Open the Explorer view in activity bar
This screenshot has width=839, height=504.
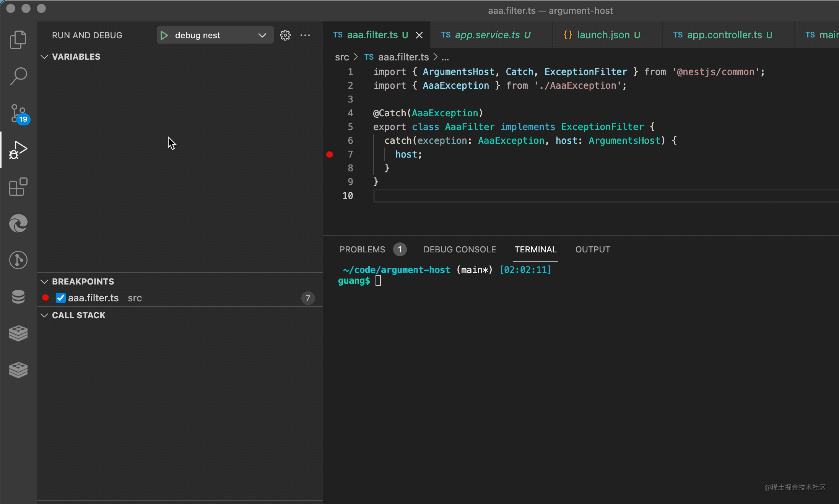click(18, 40)
